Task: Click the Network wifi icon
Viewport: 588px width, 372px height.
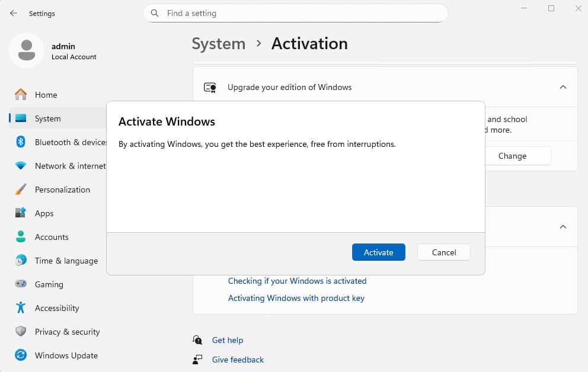Action: (x=21, y=166)
